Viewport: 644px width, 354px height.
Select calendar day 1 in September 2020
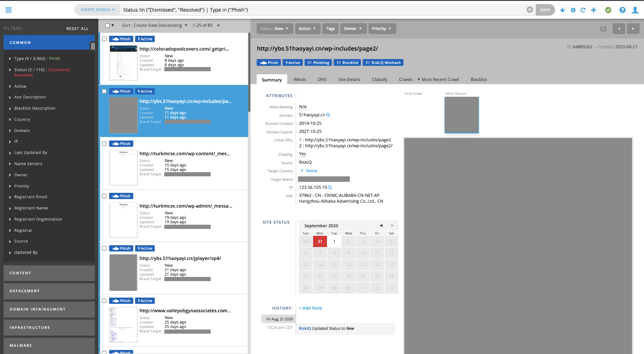point(334,241)
